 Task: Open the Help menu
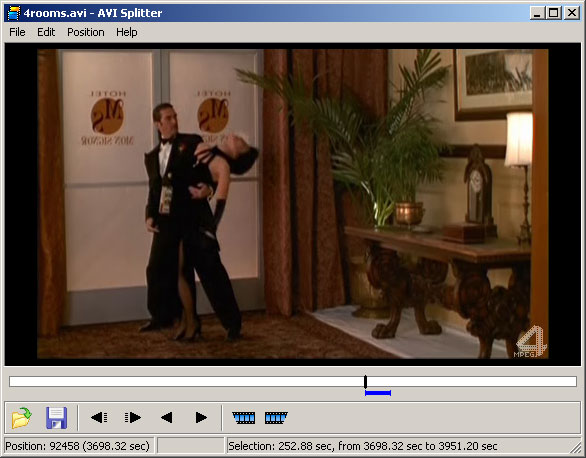tap(127, 32)
